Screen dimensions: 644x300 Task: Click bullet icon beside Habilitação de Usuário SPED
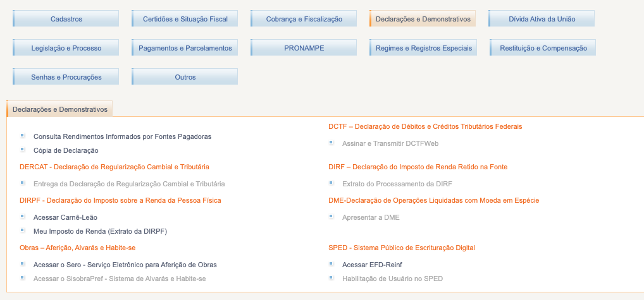(x=331, y=277)
